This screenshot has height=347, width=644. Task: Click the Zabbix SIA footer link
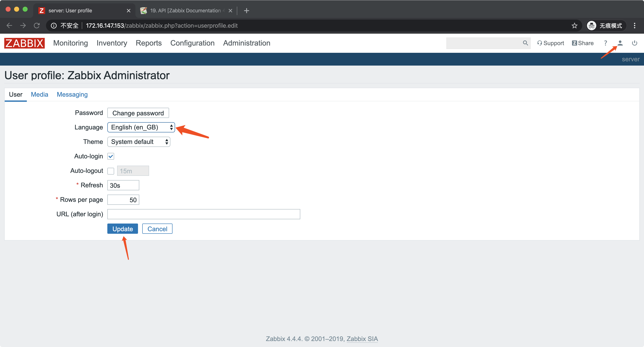pyautogui.click(x=362, y=339)
